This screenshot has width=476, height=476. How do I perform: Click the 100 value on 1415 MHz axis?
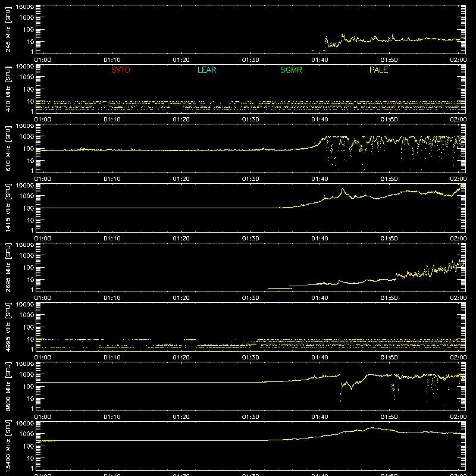point(29,208)
